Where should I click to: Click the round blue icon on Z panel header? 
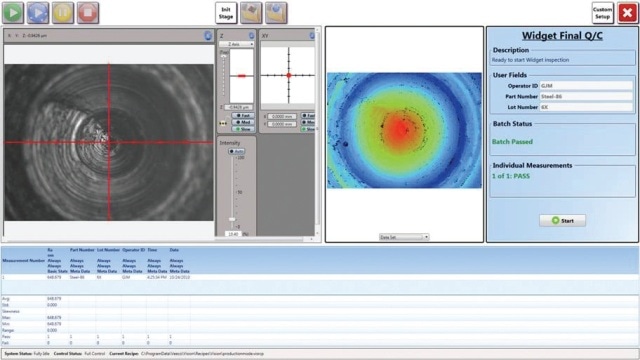coord(251,36)
